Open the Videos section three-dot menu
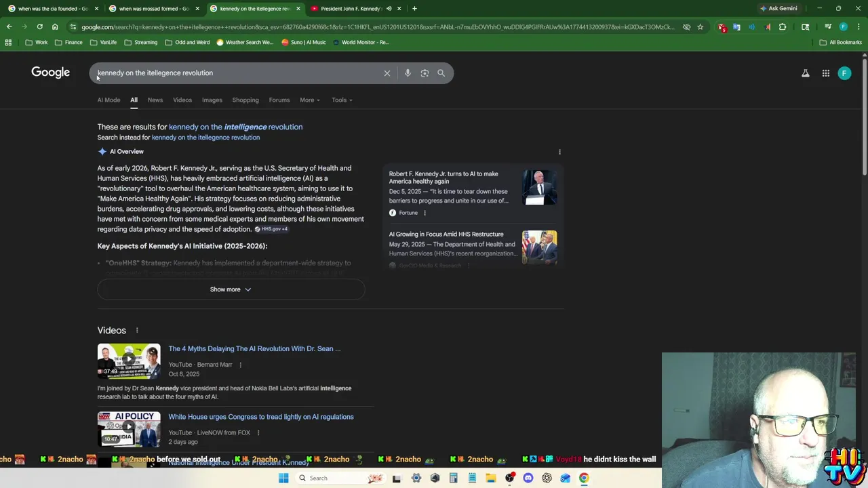 [137, 331]
